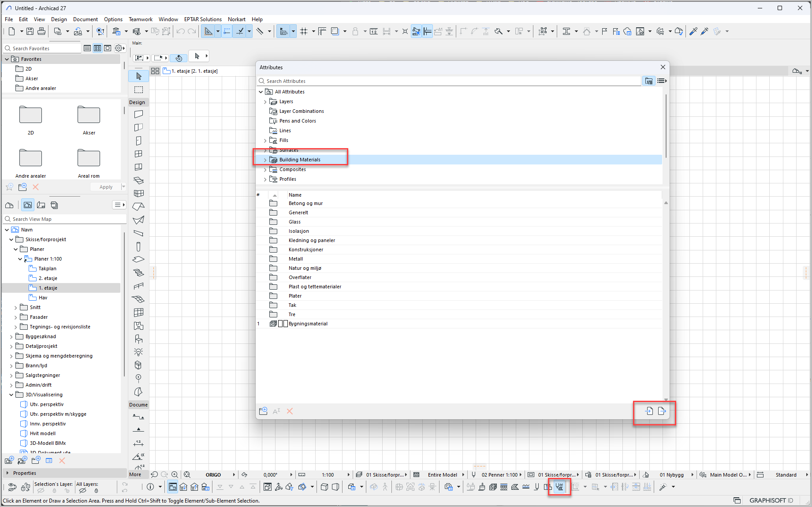The image size is (812, 507).
Task: Click the Save icon in main toolbar
Action: tap(30, 31)
